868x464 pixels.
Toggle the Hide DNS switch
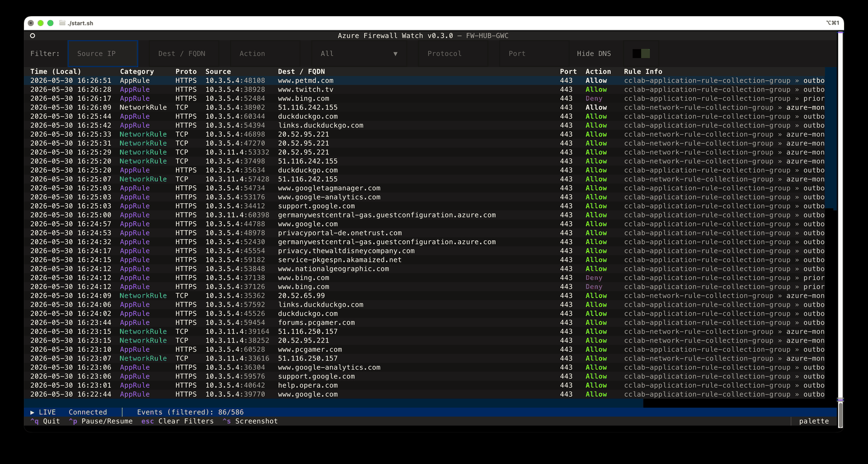point(641,54)
